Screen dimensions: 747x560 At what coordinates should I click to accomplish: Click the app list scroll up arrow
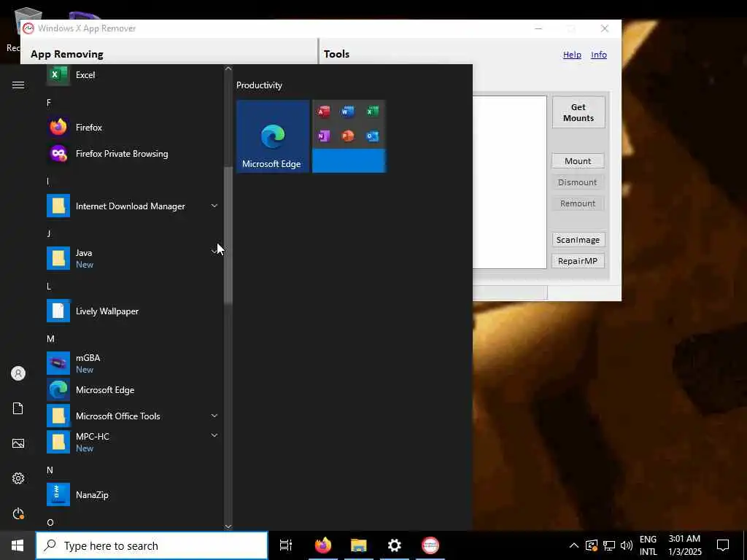tap(228, 69)
